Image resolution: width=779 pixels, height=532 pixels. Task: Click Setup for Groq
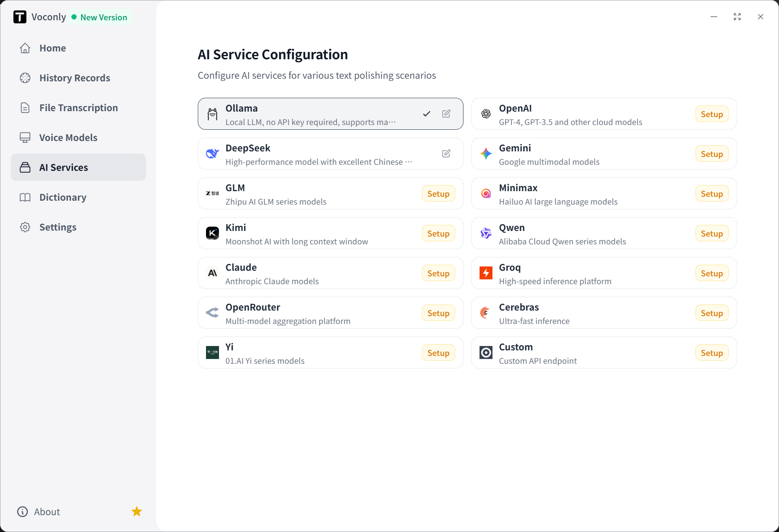[712, 273]
